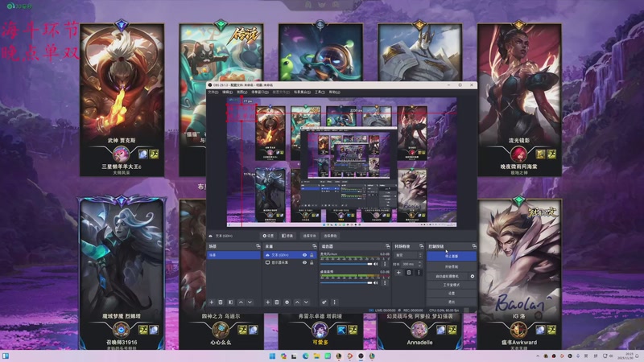Add a new scene with plus icon

pos(211,302)
